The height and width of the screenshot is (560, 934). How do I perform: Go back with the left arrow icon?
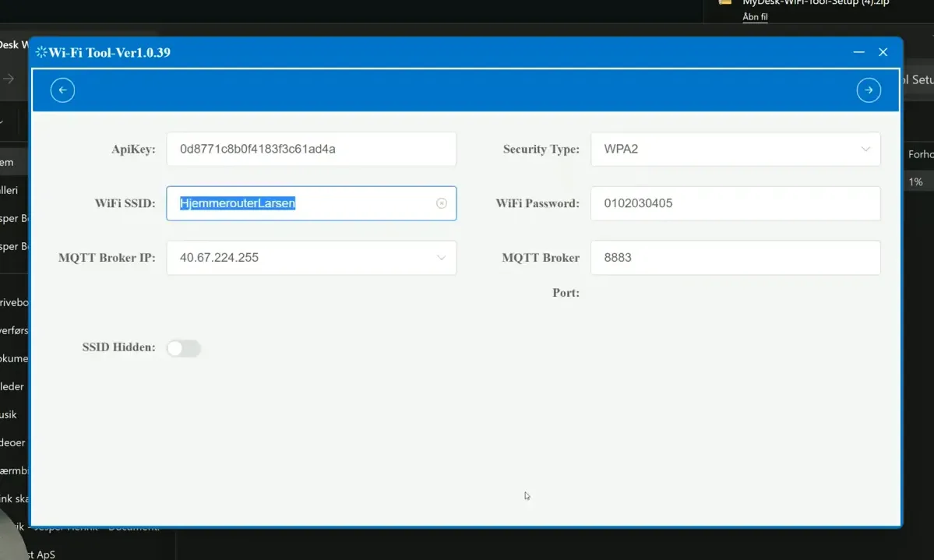point(62,90)
